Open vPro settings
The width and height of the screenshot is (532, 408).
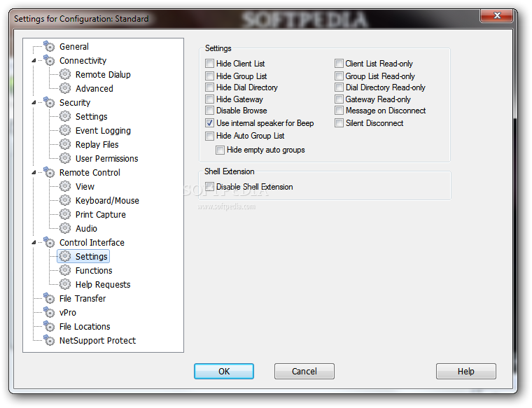(67, 312)
